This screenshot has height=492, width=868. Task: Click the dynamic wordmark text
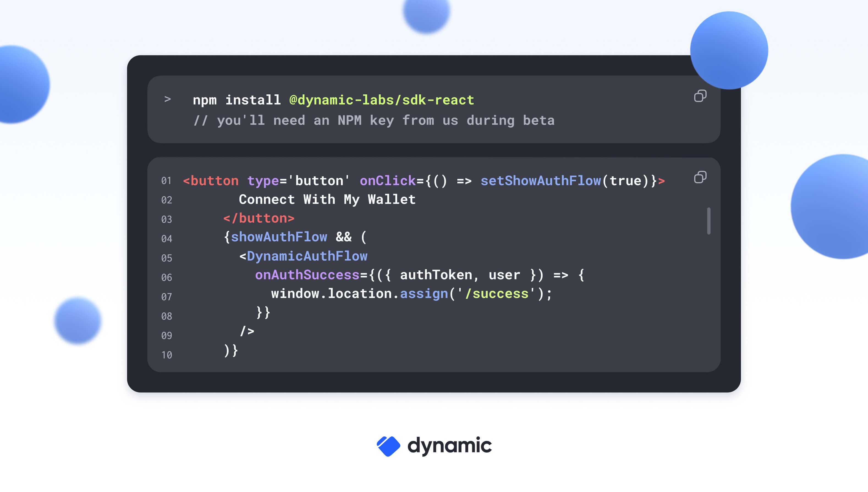449,445
